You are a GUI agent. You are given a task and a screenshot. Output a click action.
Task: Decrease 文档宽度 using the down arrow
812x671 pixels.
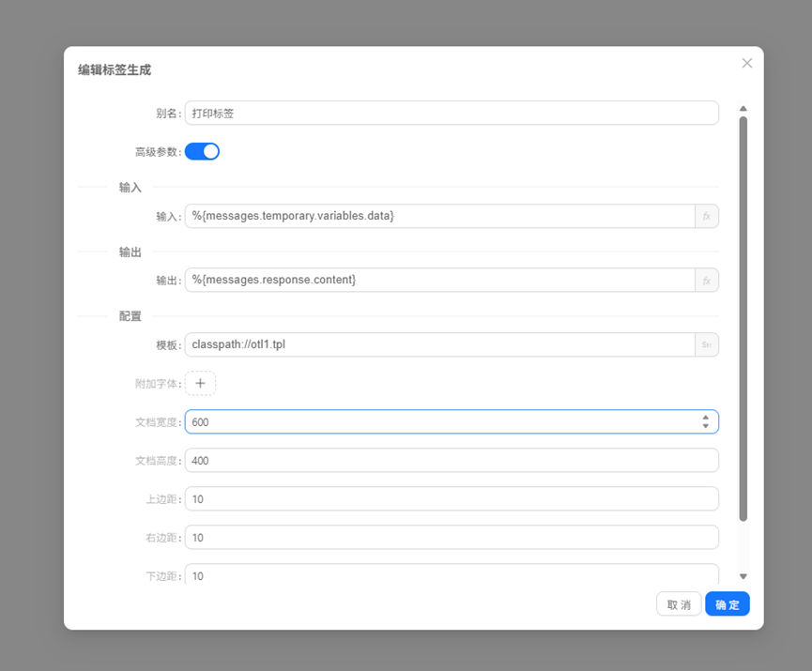705,427
